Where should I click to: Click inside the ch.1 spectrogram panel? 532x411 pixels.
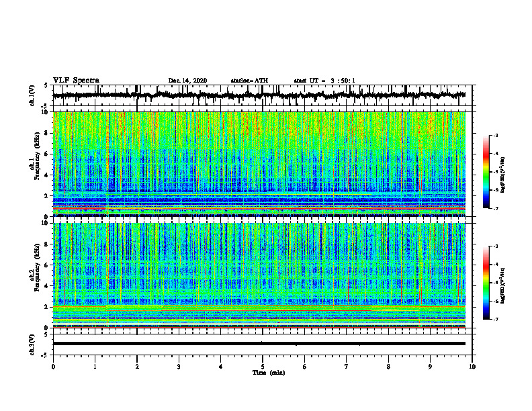tap(259, 164)
